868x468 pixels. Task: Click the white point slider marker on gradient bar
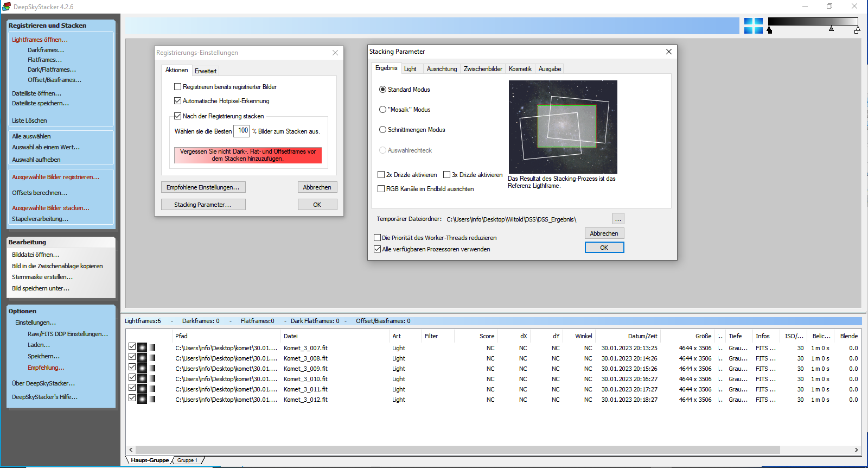click(857, 30)
